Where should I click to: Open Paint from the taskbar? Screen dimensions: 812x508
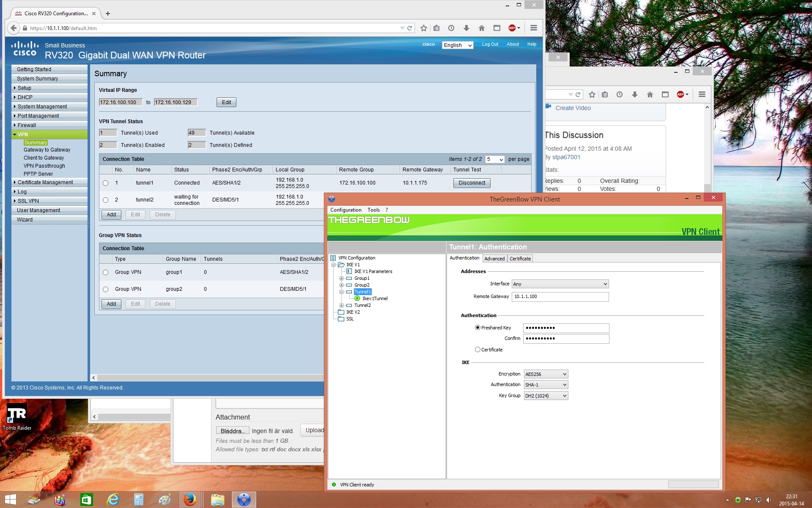pyautogui.click(x=165, y=500)
